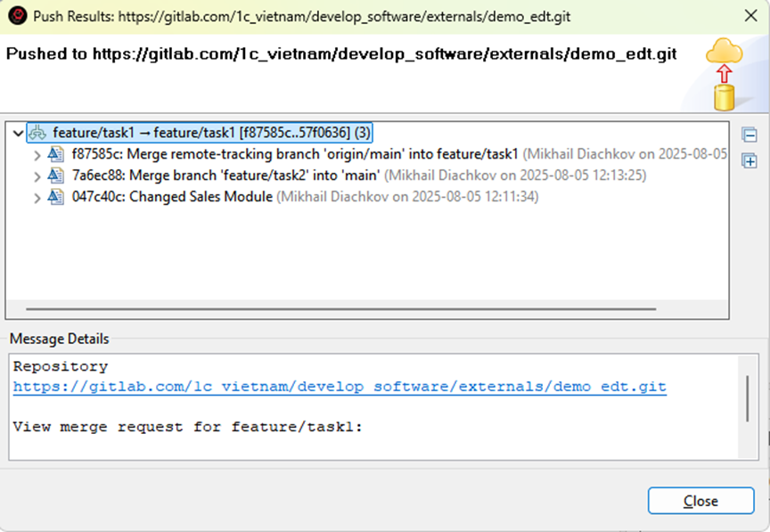This screenshot has height=532, width=770.
Task: Click the Expand All icon beside the tree
Action: (x=749, y=161)
